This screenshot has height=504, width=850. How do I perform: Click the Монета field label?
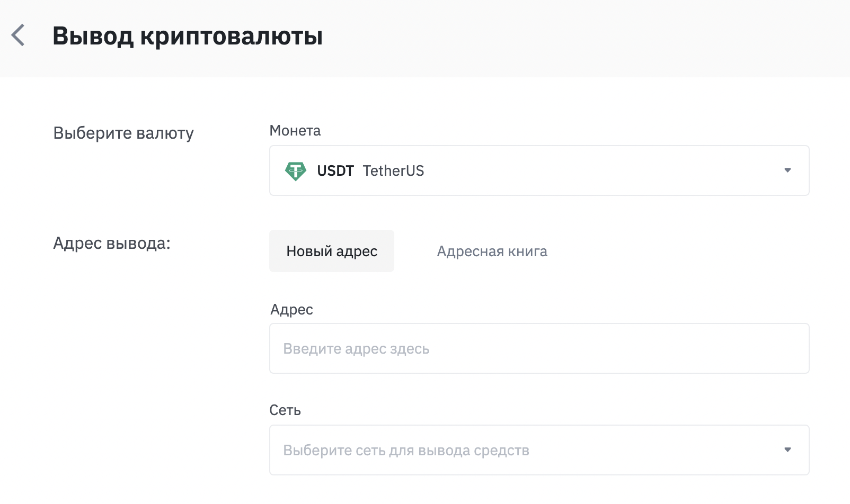click(x=295, y=131)
